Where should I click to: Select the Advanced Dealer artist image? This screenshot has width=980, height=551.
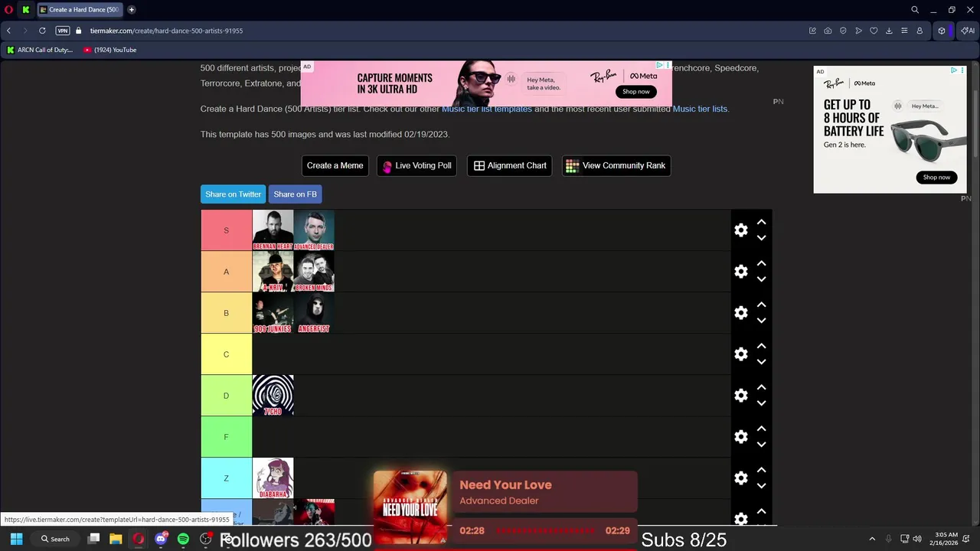[x=314, y=230]
